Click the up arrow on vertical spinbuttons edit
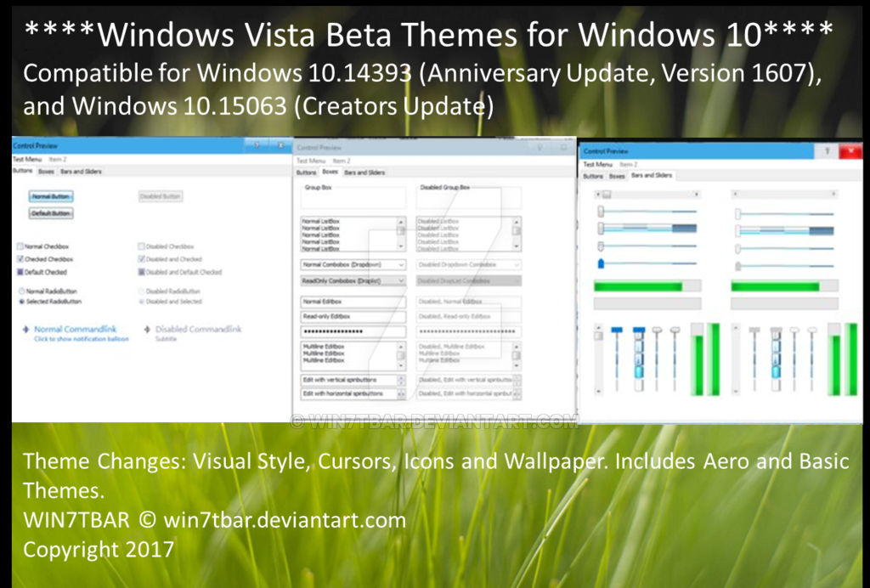 400,376
